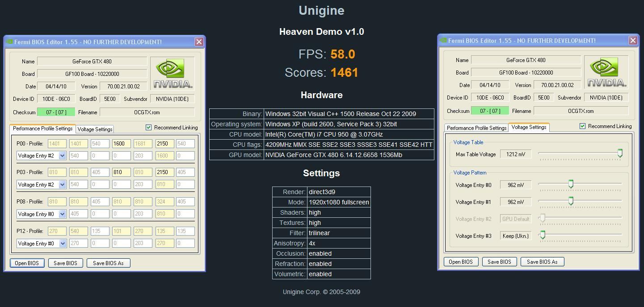Click Anisotropy 4x cell
This screenshot has height=307, width=644.
[339, 243]
